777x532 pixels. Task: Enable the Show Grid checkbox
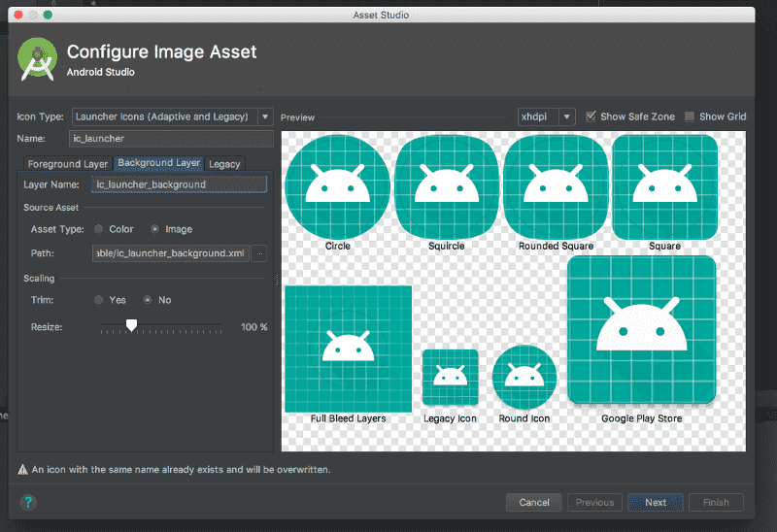tap(690, 116)
